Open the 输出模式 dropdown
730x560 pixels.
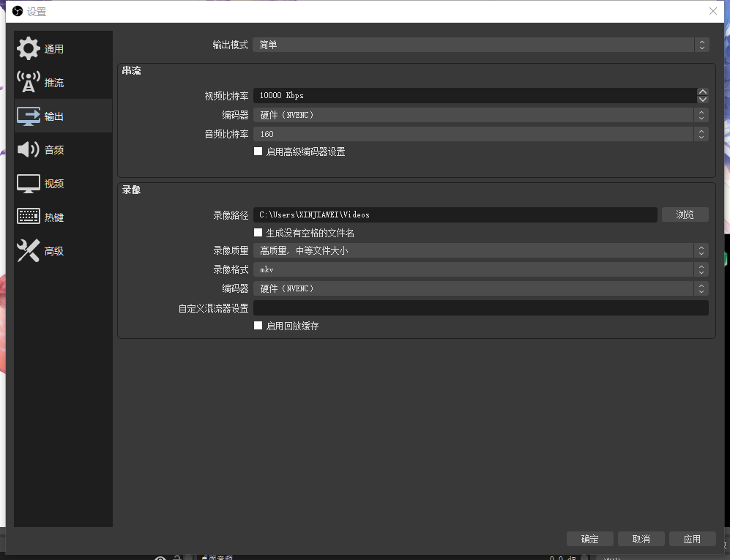[x=480, y=45]
